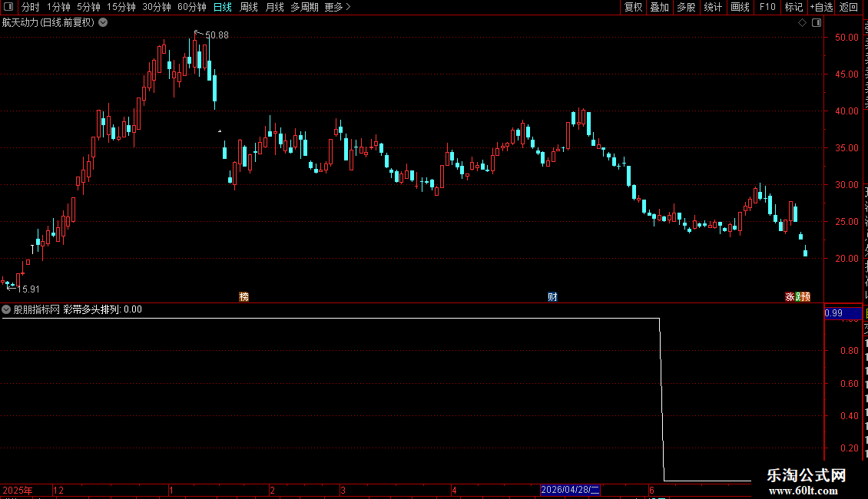The image size is (868, 499).
Task: Select the 5分钟 period tab
Action: (88, 7)
